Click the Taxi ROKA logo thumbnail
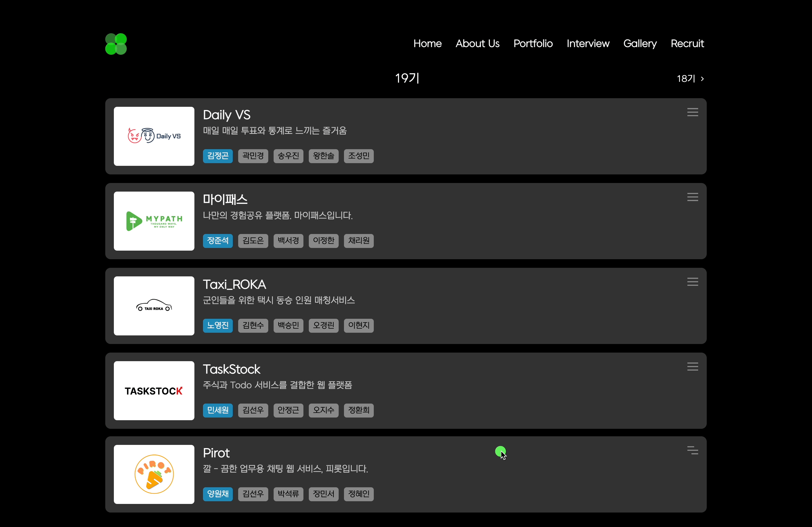Screen dimensions: 812x527 (x=154, y=306)
